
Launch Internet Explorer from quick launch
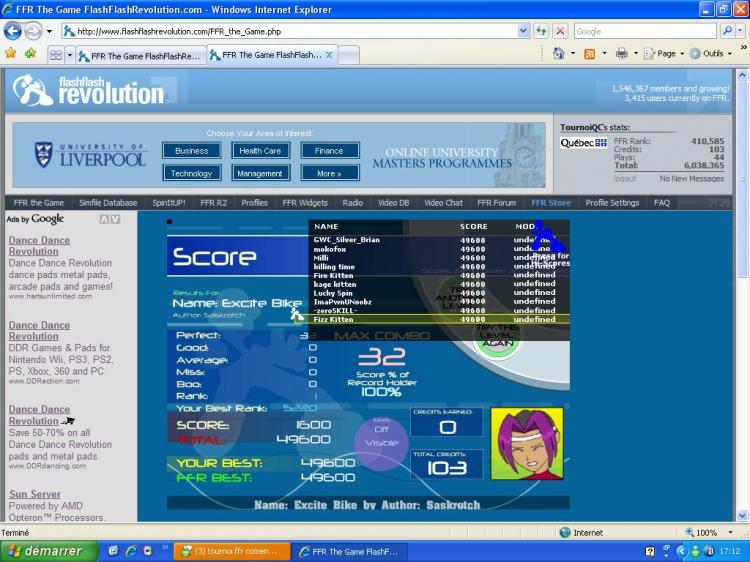point(131,551)
